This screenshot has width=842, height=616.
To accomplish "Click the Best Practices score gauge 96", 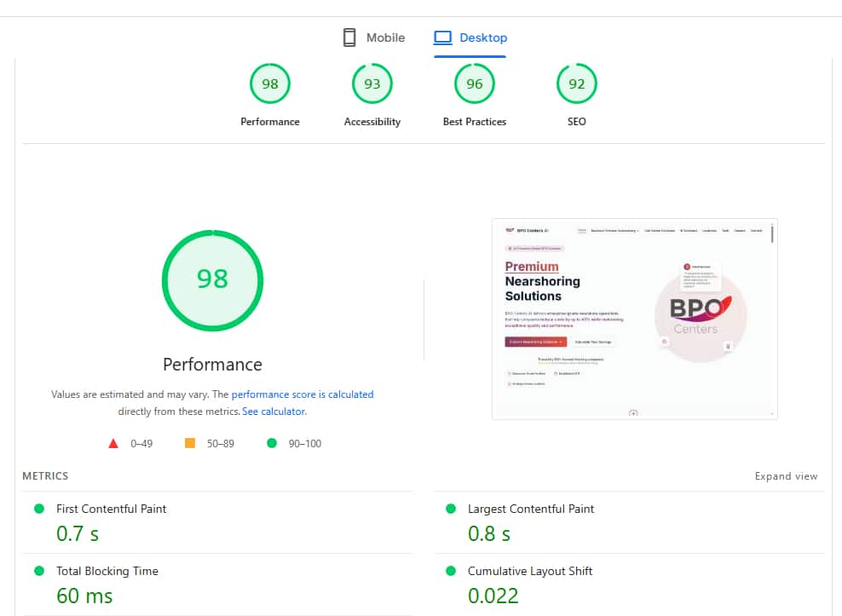I will [x=475, y=83].
